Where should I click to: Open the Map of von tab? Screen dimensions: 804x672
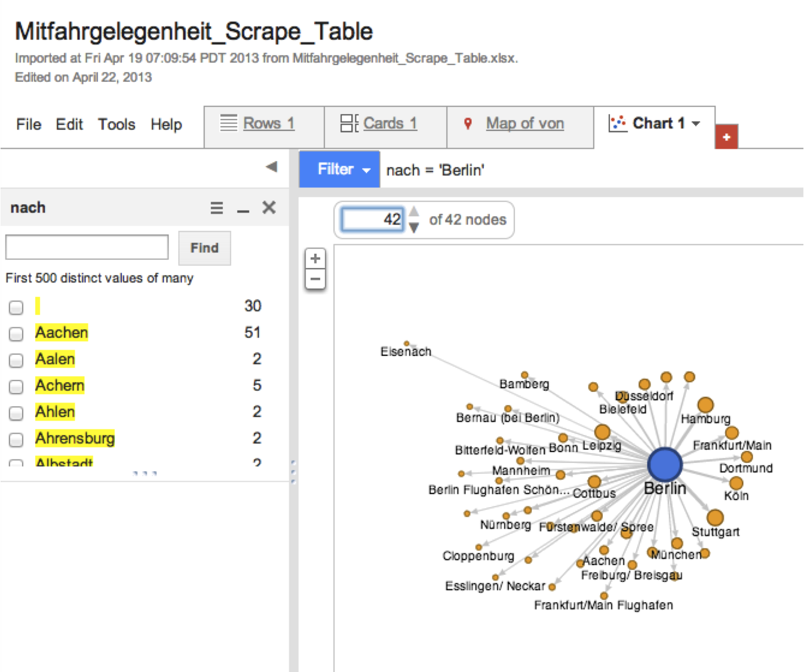pos(524,124)
